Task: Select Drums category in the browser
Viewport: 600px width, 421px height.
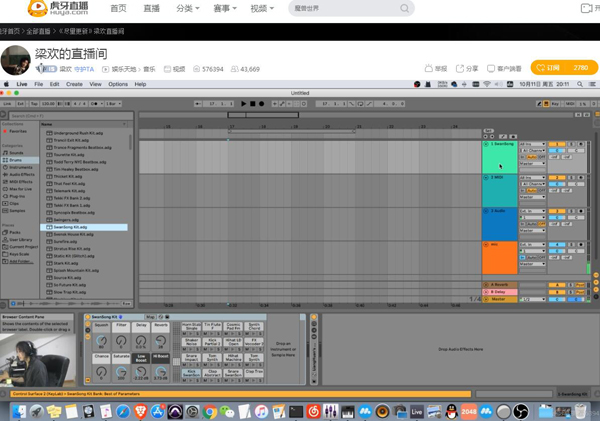Action: pyautogui.click(x=16, y=160)
